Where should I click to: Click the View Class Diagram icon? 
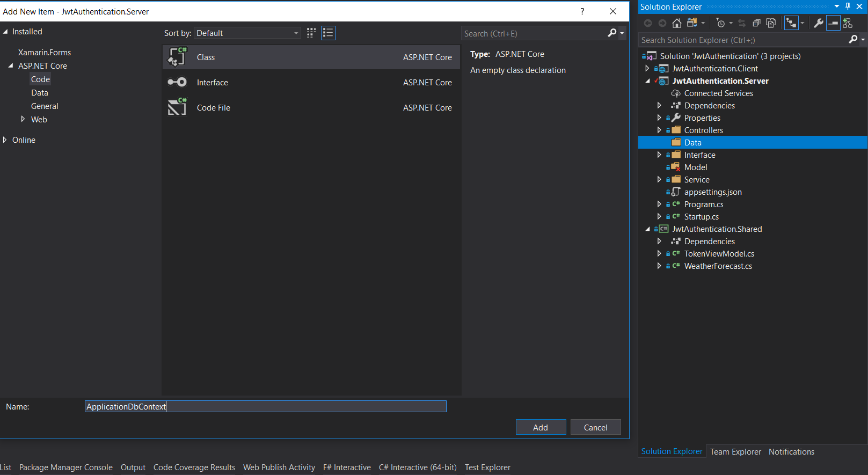pyautogui.click(x=848, y=23)
